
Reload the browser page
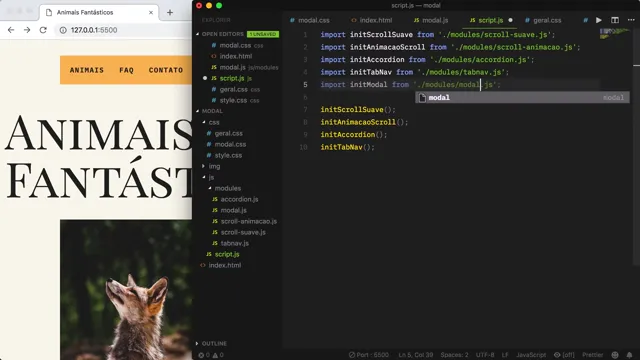(x=43, y=30)
